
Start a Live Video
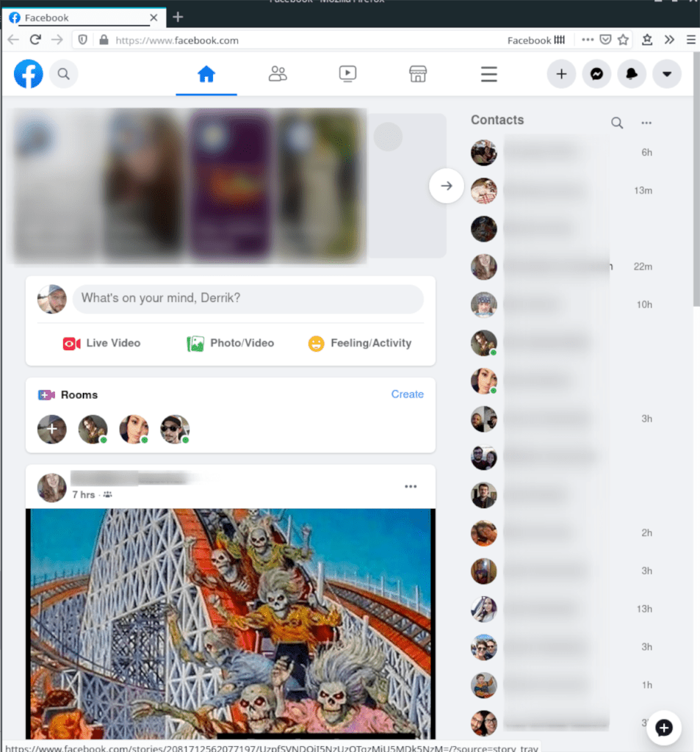click(101, 344)
